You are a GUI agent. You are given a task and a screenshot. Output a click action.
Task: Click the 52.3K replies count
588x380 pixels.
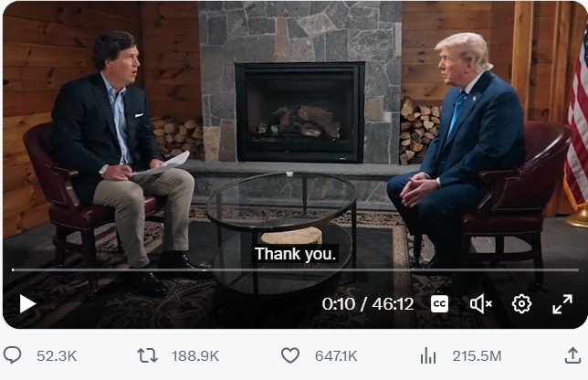point(56,355)
